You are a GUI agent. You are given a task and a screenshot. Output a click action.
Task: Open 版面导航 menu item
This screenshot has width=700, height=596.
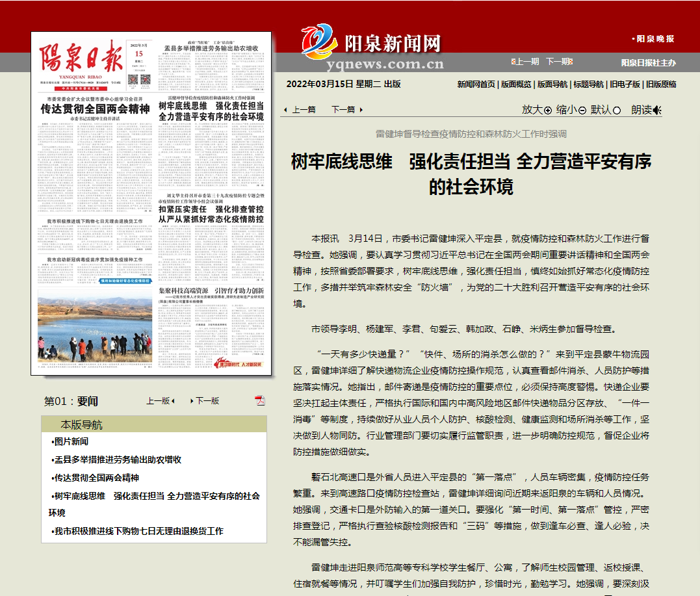click(552, 84)
